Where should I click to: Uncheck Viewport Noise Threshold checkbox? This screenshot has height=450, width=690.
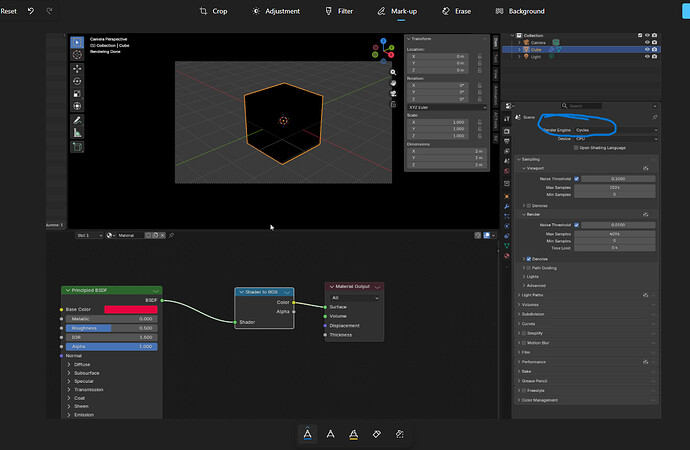(576, 179)
